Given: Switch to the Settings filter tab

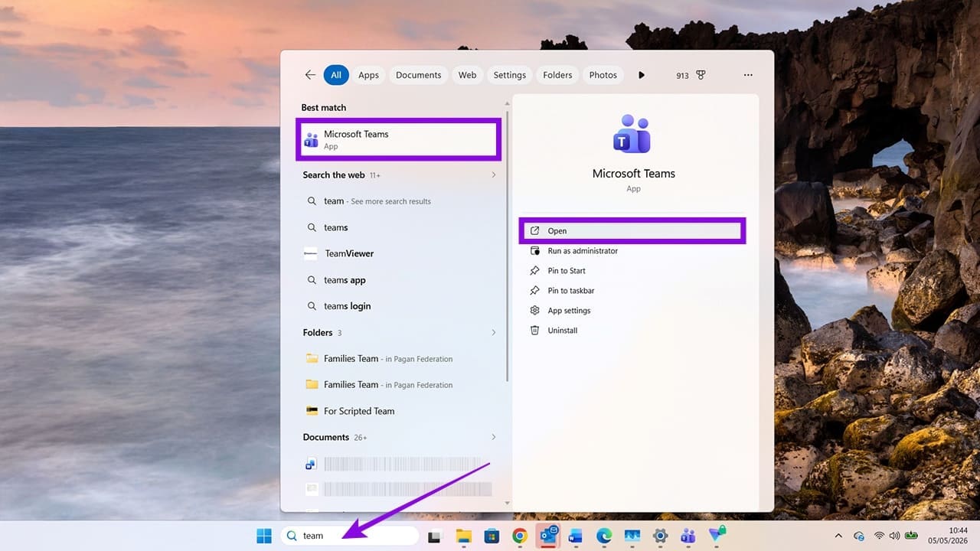Looking at the screenshot, I should [510, 75].
